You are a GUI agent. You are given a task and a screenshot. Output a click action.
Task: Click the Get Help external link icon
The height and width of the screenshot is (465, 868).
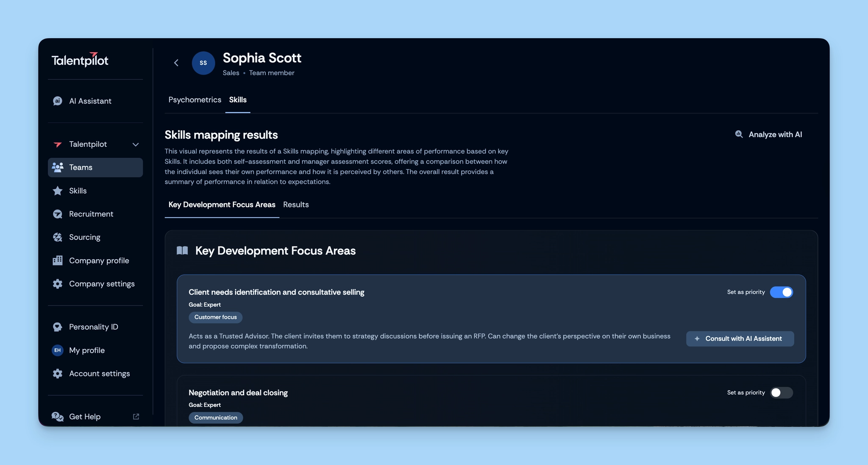[136, 417]
